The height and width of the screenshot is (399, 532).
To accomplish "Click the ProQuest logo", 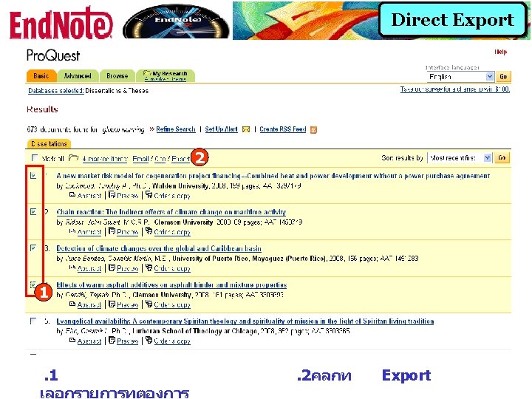I will pyautogui.click(x=53, y=55).
